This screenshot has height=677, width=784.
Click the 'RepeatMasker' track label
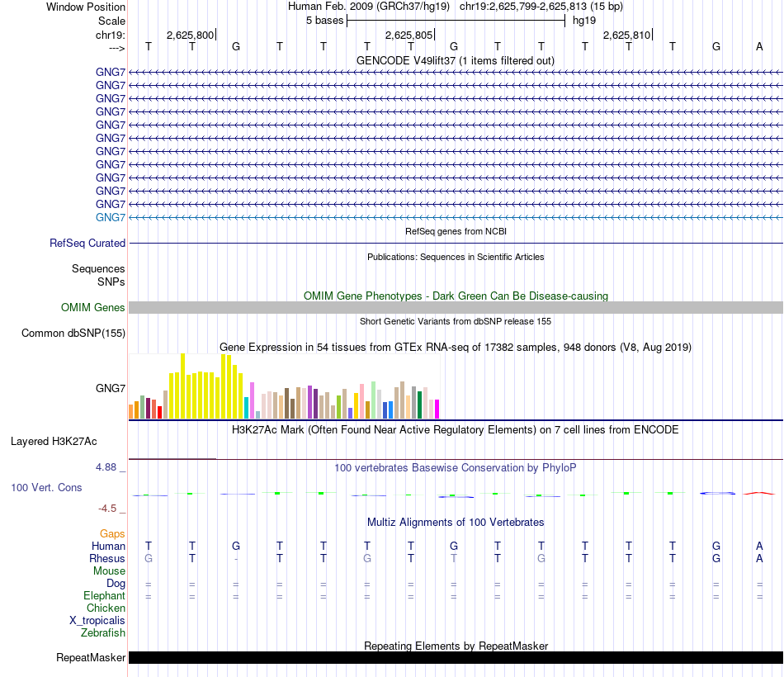click(91, 657)
